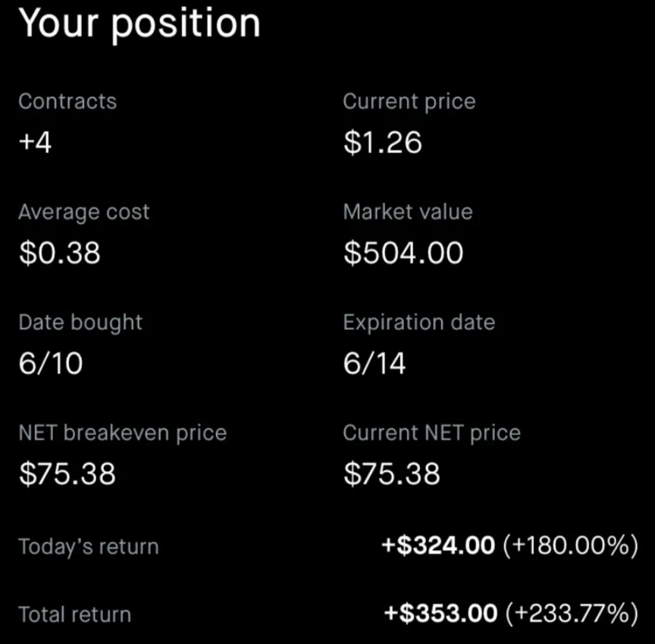Select the $75.38 breakeven price value

click(x=67, y=475)
